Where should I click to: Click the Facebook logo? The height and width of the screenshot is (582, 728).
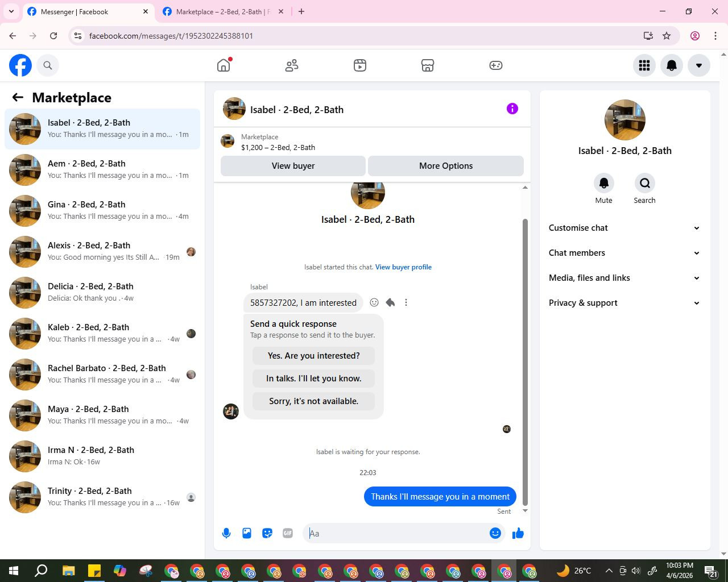(20, 65)
